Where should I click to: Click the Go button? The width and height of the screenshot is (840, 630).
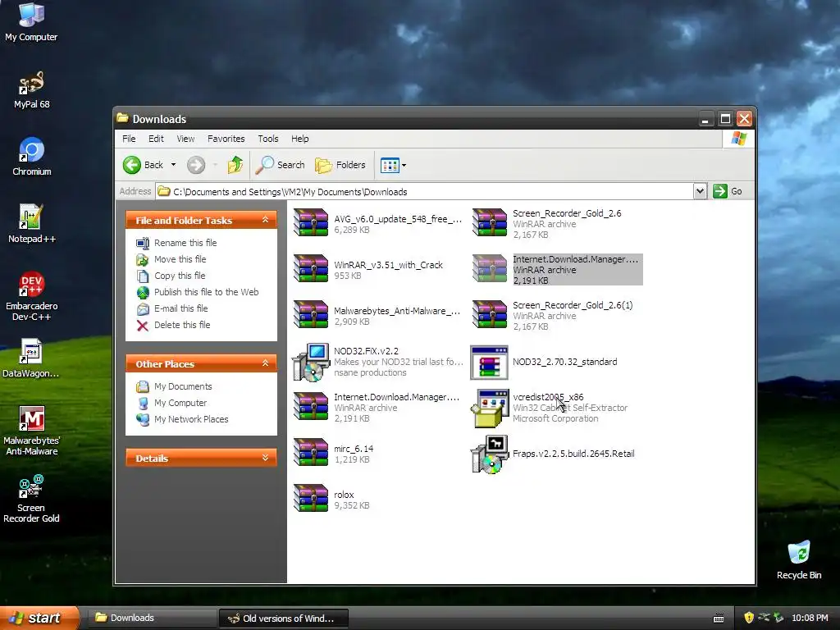pyautogui.click(x=728, y=191)
